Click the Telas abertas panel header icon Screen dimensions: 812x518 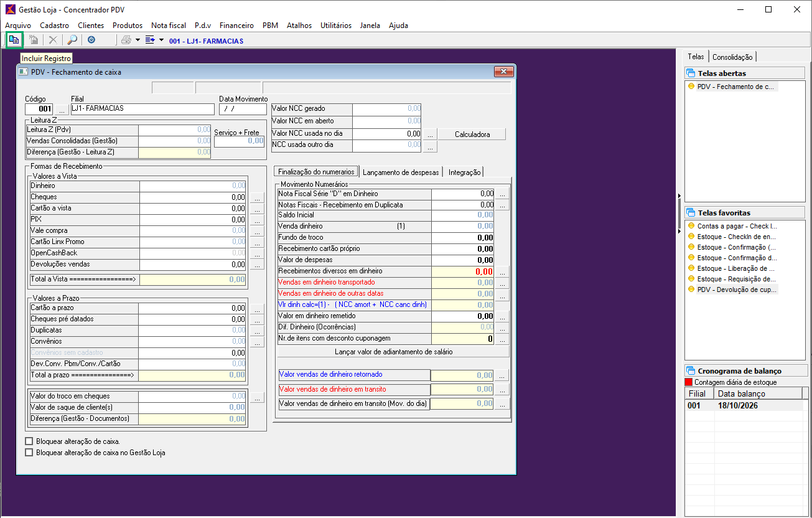(691, 73)
